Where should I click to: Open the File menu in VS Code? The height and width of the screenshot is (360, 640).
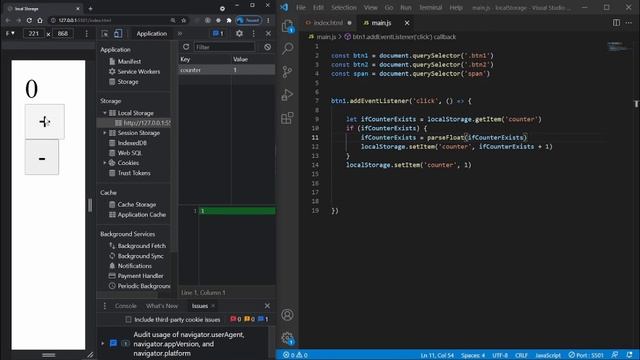(x=301, y=7)
